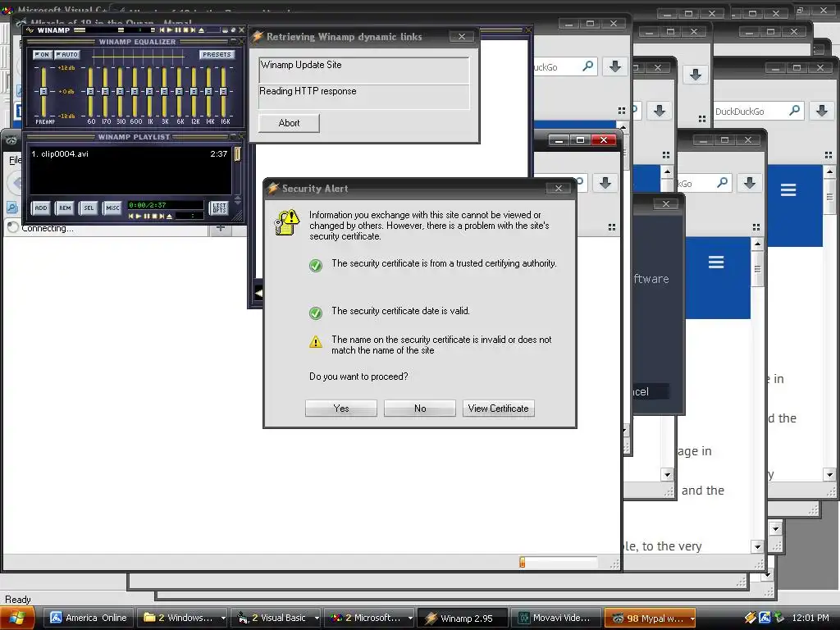Viewport: 840px width, 630px height.
Task: Click the download arrow beside the full DuckDuckGo field
Action: pyautogui.click(x=822, y=112)
